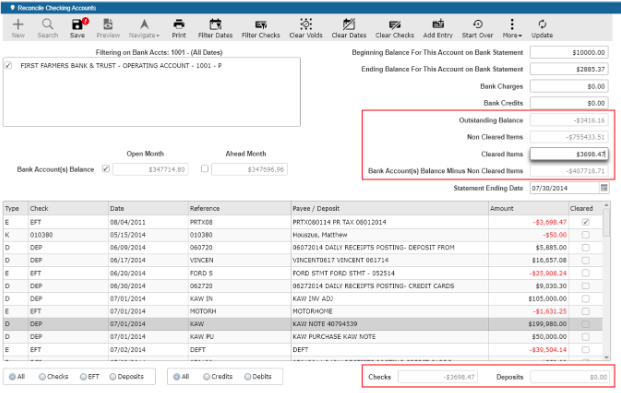This screenshot has width=621, height=393.
Task: Mark the FORD S EFT as cleared
Action: pyautogui.click(x=585, y=273)
